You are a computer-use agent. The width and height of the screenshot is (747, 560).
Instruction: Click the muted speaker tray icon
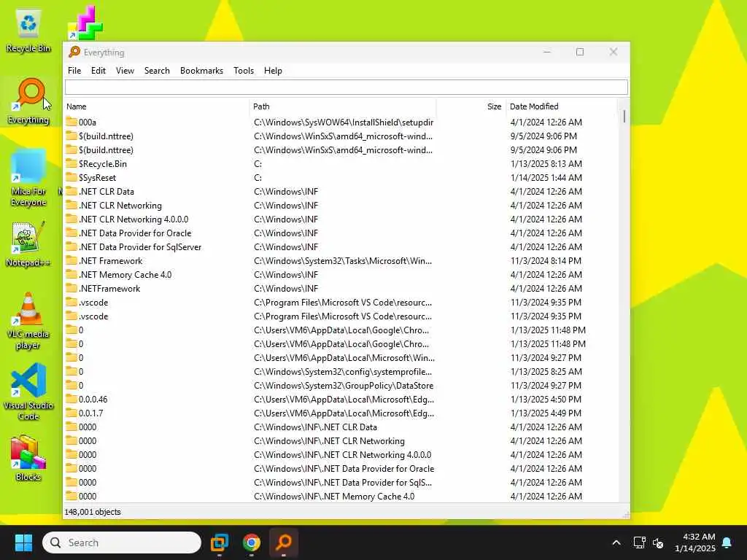click(x=658, y=542)
